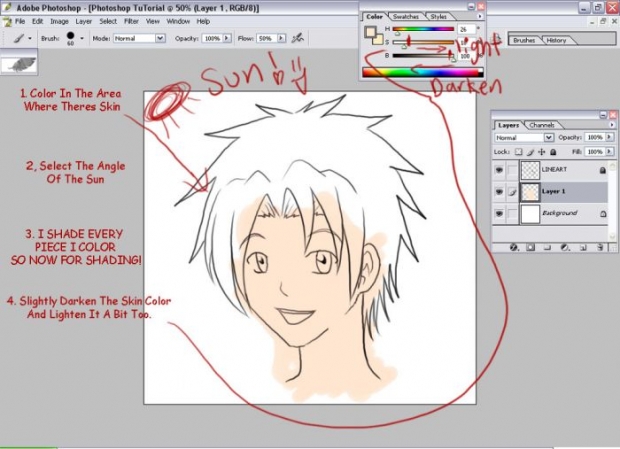This screenshot has width=620, height=449.
Task: Click the lock position move icon
Action: (x=542, y=152)
